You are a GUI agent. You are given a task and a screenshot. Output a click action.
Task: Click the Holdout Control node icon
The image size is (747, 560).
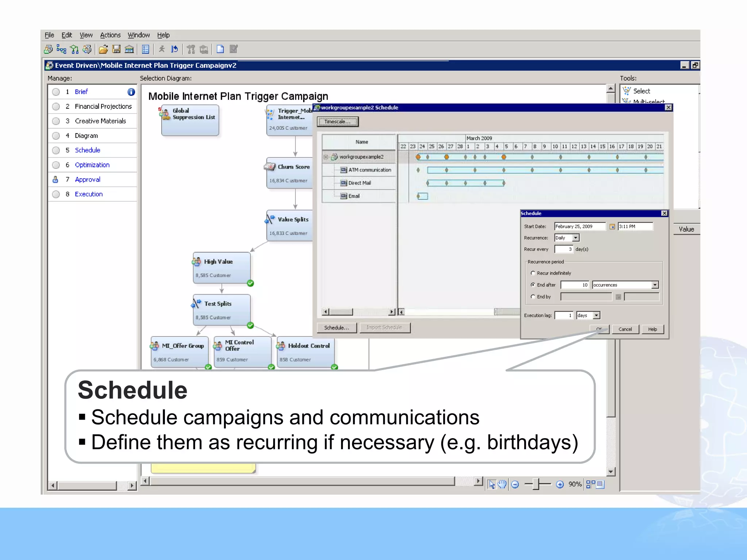[281, 346]
